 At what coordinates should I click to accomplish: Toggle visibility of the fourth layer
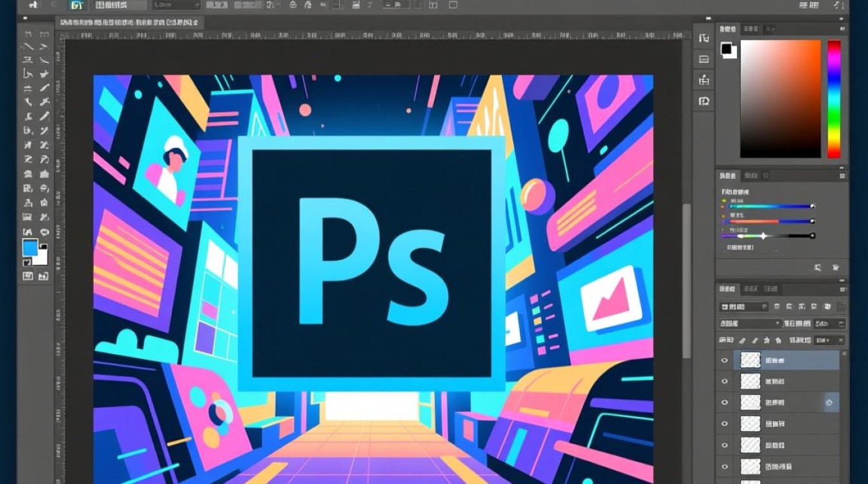[725, 424]
